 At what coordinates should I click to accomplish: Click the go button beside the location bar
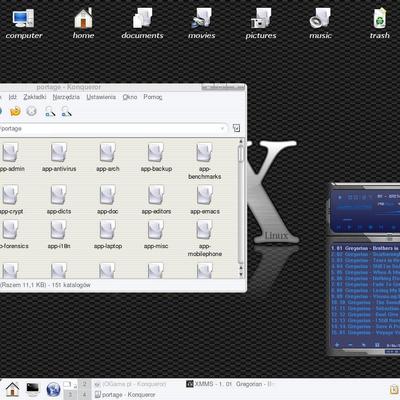tap(236, 128)
